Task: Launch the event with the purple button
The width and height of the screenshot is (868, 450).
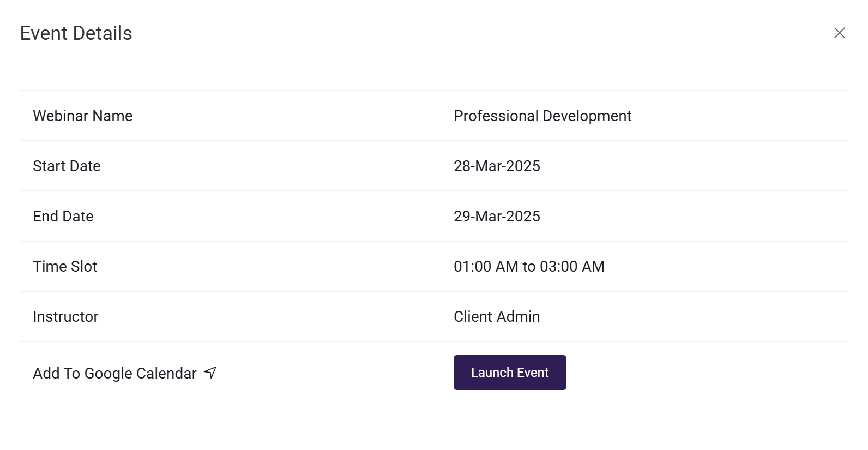Action: pyautogui.click(x=510, y=373)
